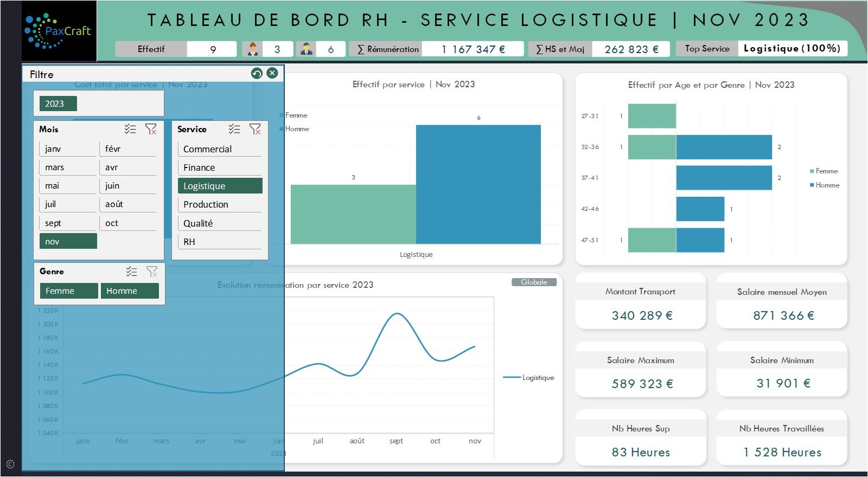Filter by Production service
This screenshot has width=868, height=477.
pyautogui.click(x=220, y=204)
